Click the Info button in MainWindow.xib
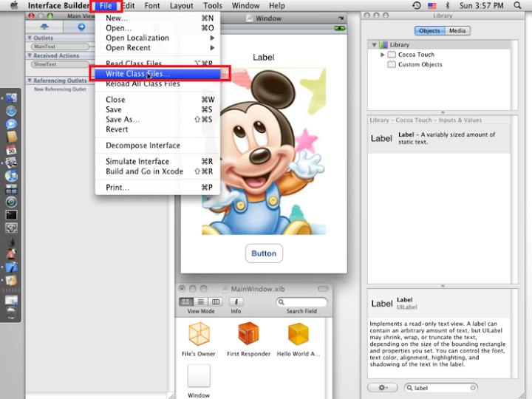The width and height of the screenshot is (532, 399). point(236,301)
